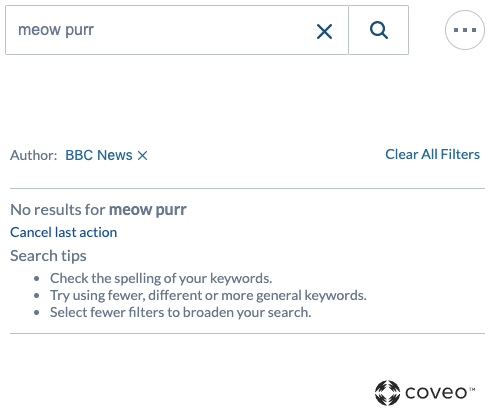Image resolution: width=490 pixels, height=414 pixels.
Task: Click the "No results for" message text
Action: tap(58, 210)
